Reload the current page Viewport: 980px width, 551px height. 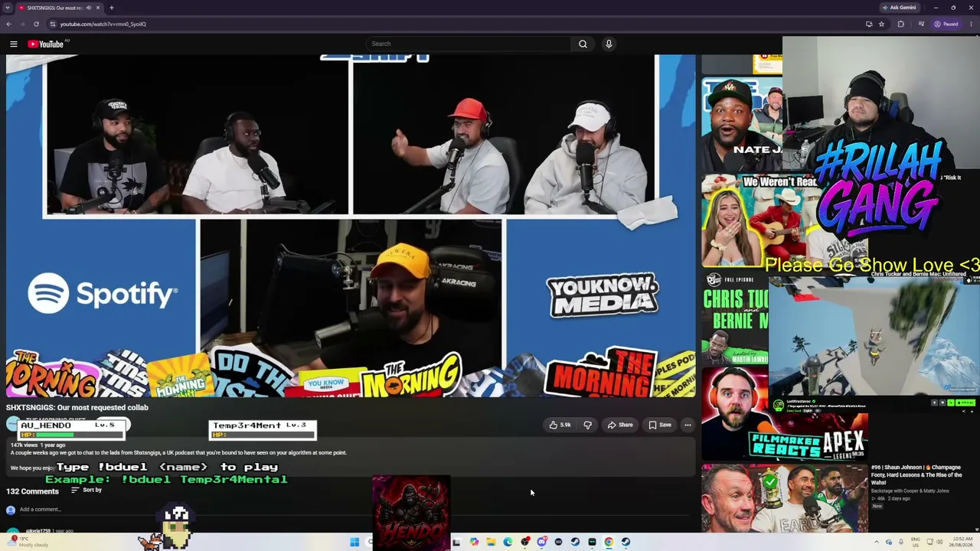(x=36, y=24)
